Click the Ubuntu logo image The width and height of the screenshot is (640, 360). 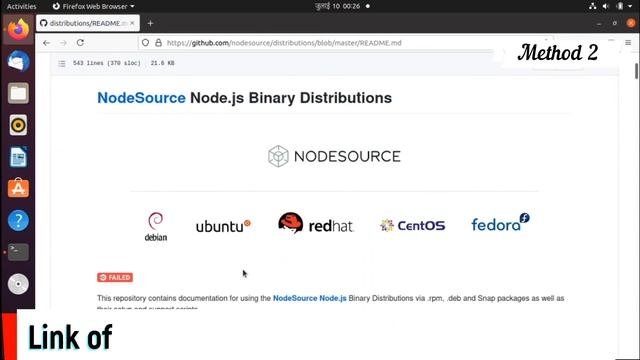tap(223, 226)
